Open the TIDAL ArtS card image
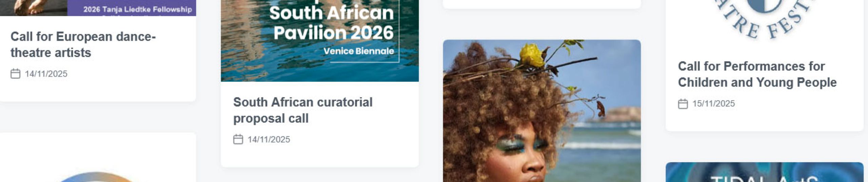This screenshot has height=182, width=868. [765, 172]
